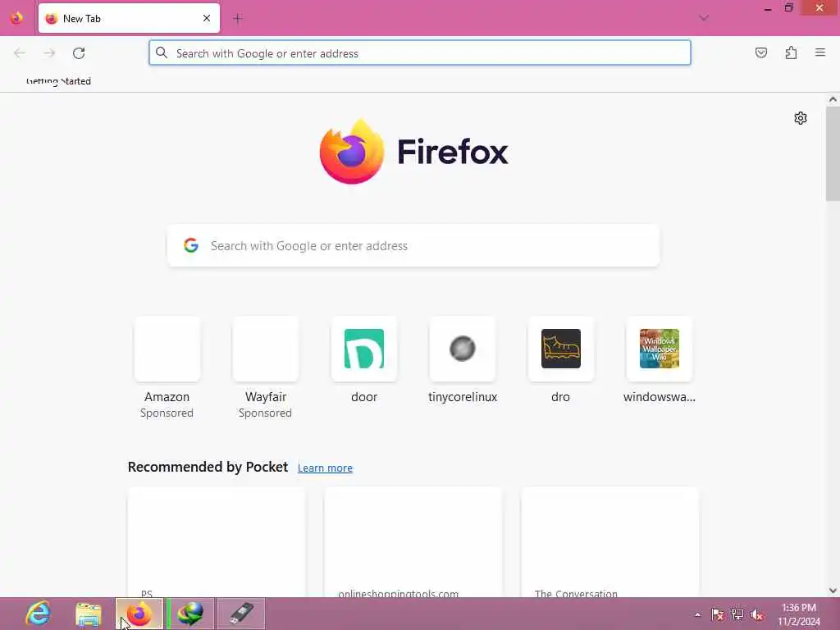The width and height of the screenshot is (840, 630).
Task: Minimize the Firefox window
Action: click(768, 8)
